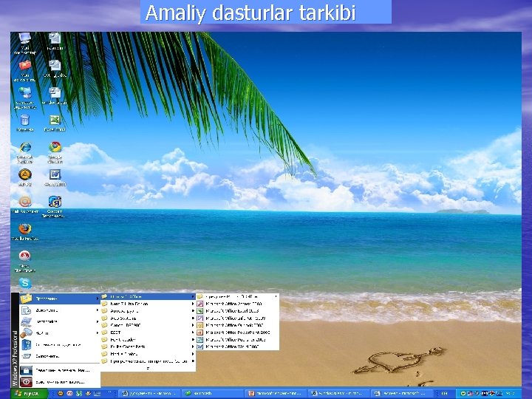Open the Network Places desktop icon

pyautogui.click(x=25, y=98)
